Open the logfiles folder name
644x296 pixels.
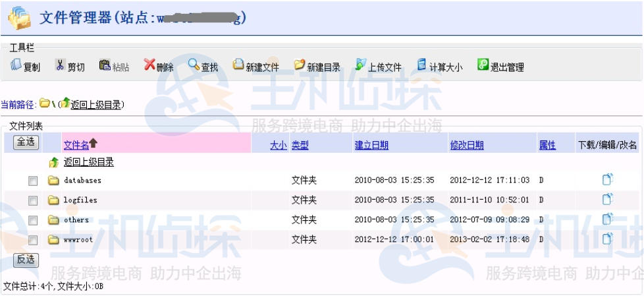coord(80,200)
